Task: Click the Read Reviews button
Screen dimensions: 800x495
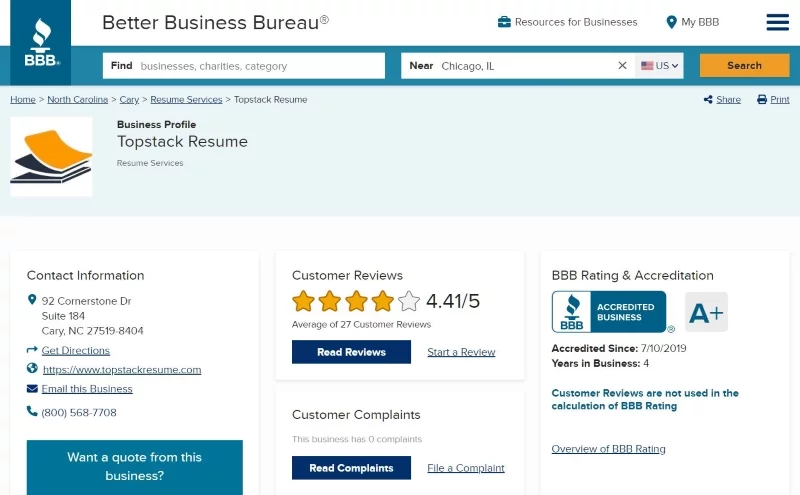Action: coord(351,352)
